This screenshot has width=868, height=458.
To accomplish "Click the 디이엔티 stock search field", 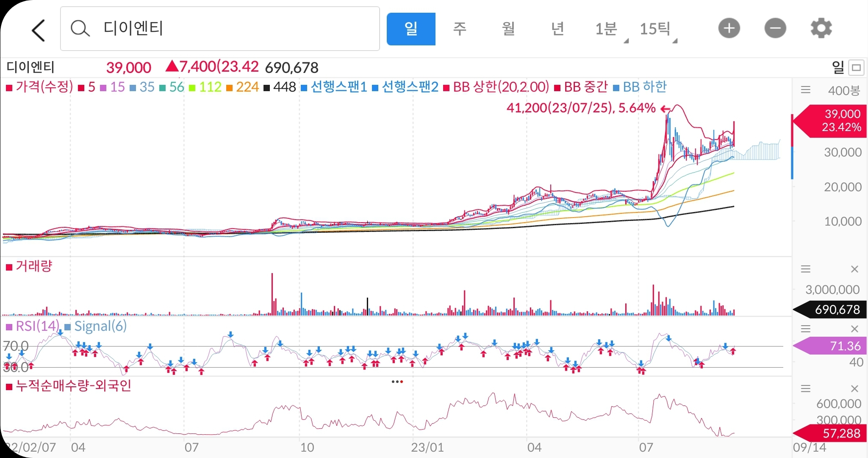I will pos(219,28).
